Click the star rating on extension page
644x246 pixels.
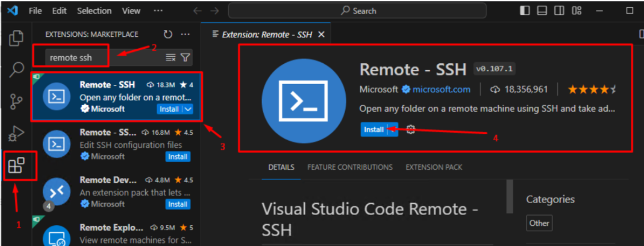point(592,89)
